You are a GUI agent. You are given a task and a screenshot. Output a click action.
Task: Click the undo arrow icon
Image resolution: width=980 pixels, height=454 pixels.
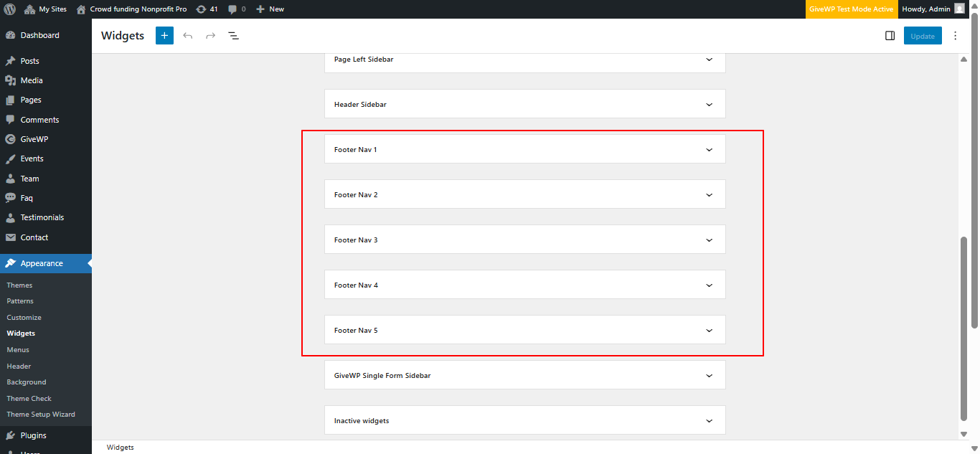(187, 35)
